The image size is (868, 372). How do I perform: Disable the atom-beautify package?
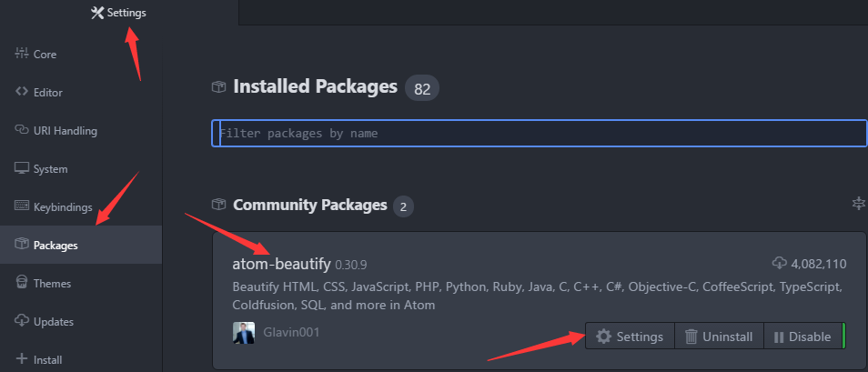point(802,337)
